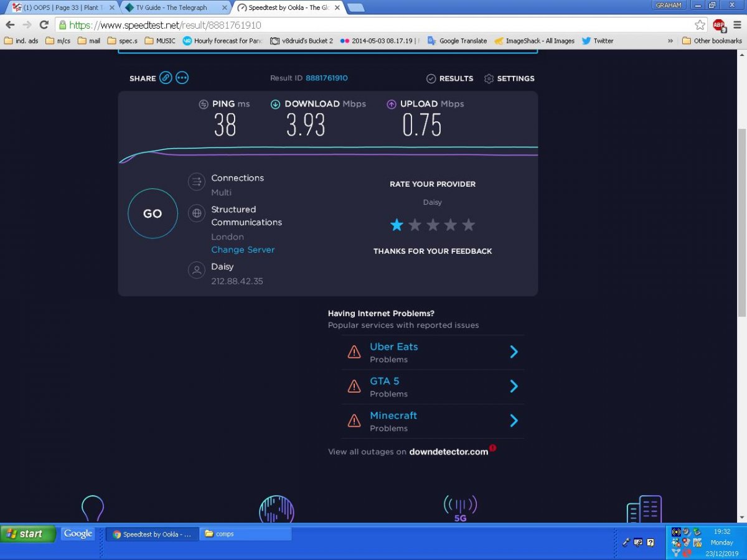Viewport: 747px width, 560px height.
Task: Click the Results checkmark icon
Action: click(431, 78)
